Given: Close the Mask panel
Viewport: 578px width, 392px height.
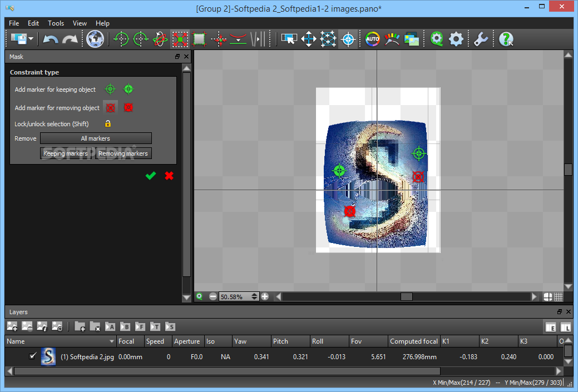Looking at the screenshot, I should [186, 56].
